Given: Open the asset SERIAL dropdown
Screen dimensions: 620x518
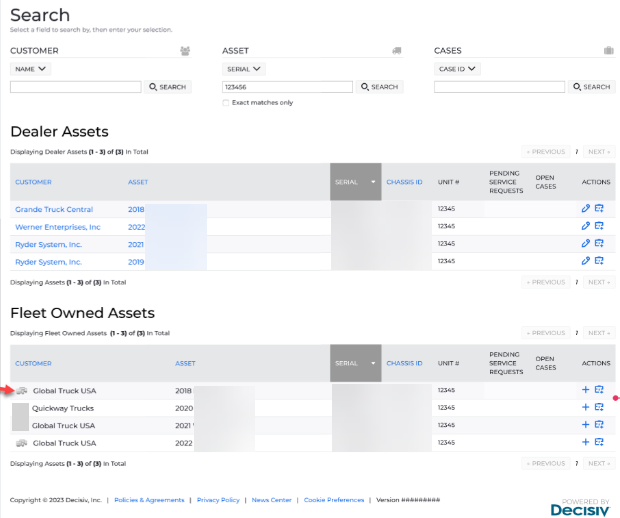Looking at the screenshot, I should click(244, 69).
